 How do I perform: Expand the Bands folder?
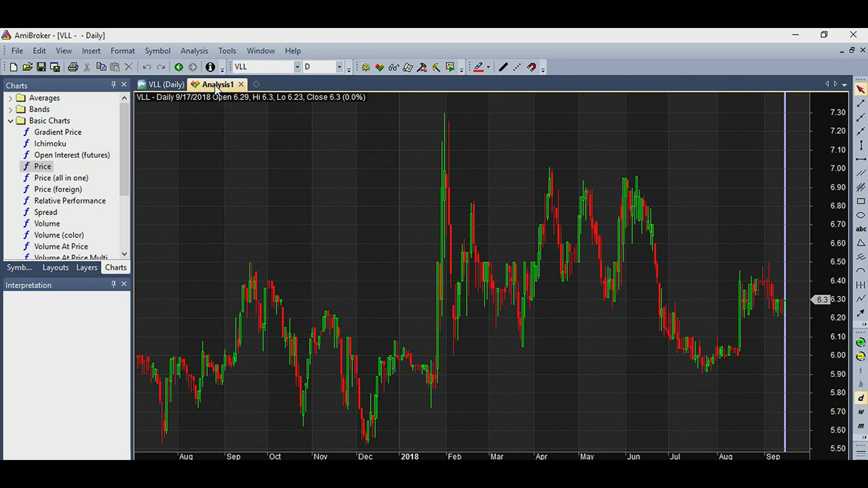pyautogui.click(x=10, y=109)
